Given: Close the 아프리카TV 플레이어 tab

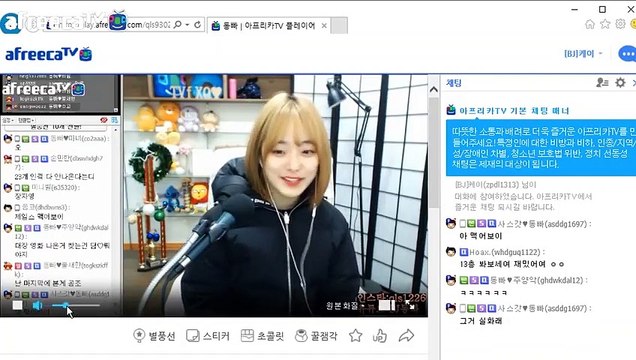Looking at the screenshot, I should [x=324, y=26].
